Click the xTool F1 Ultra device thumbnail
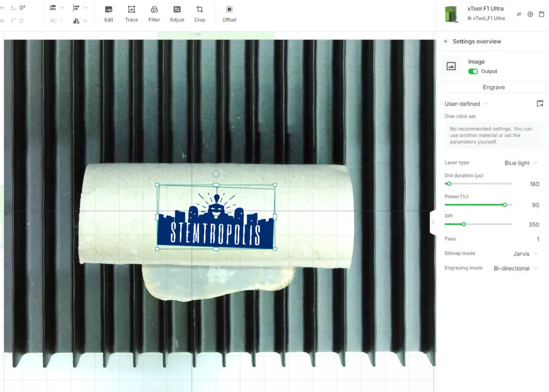Screen dimensions: 549x392 click(451, 14)
